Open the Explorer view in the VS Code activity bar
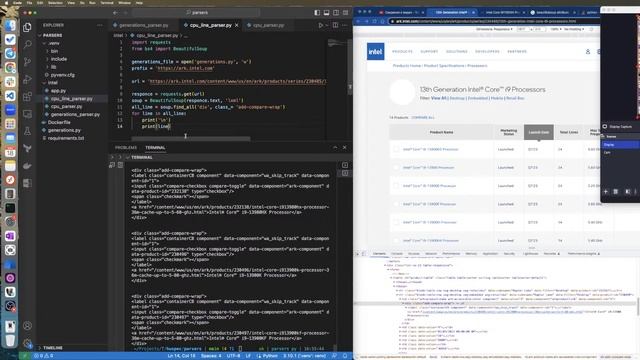The width and height of the screenshot is (640, 360). [x=27, y=27]
